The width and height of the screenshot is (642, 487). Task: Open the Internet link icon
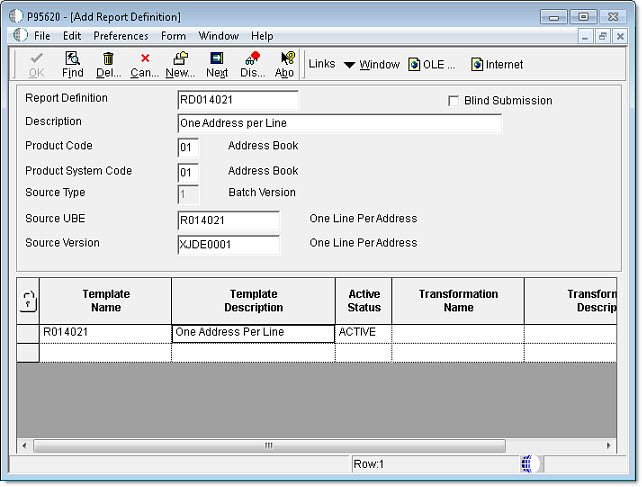pyautogui.click(x=477, y=64)
